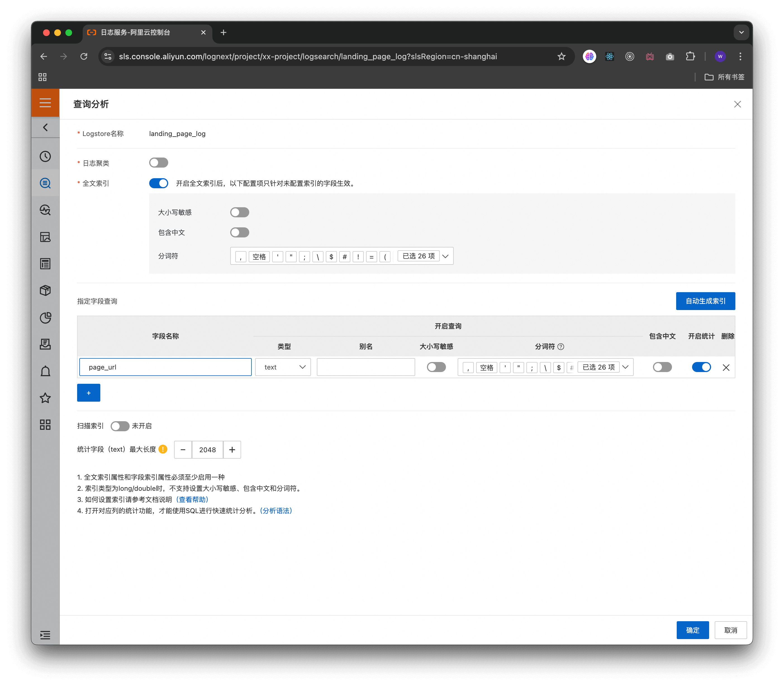Close the 查询分析 panel
Viewport: 784px width, 686px height.
tap(737, 104)
